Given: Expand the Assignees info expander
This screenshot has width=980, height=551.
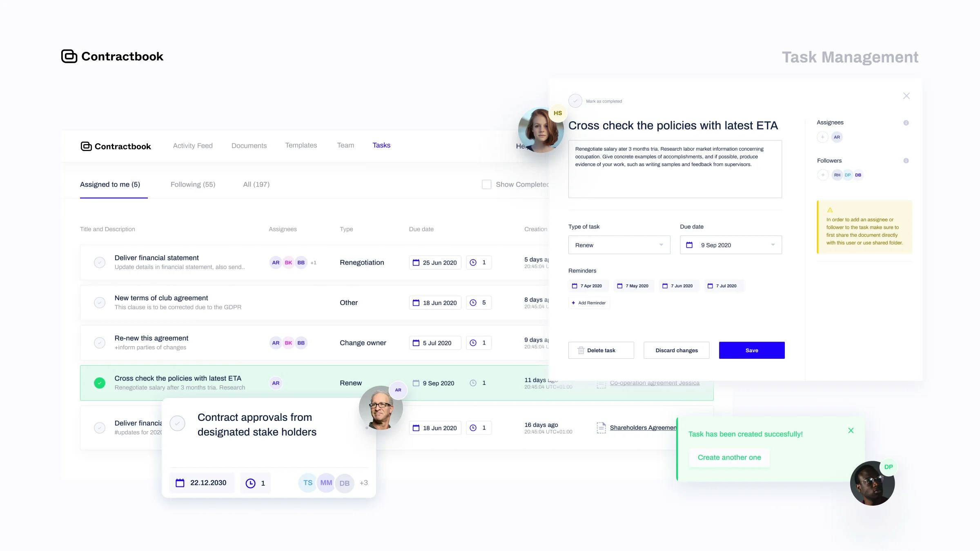Looking at the screenshot, I should click(907, 122).
